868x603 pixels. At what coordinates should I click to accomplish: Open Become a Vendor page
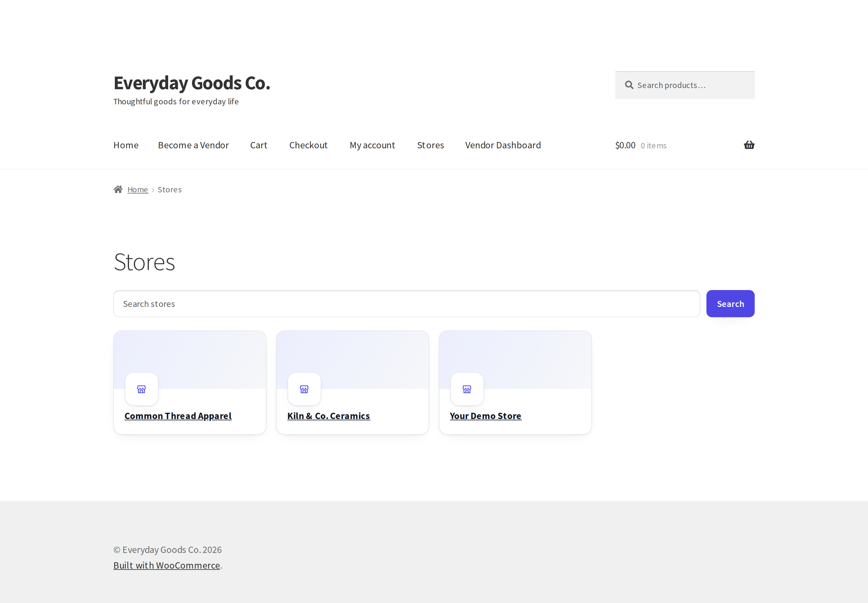point(193,145)
